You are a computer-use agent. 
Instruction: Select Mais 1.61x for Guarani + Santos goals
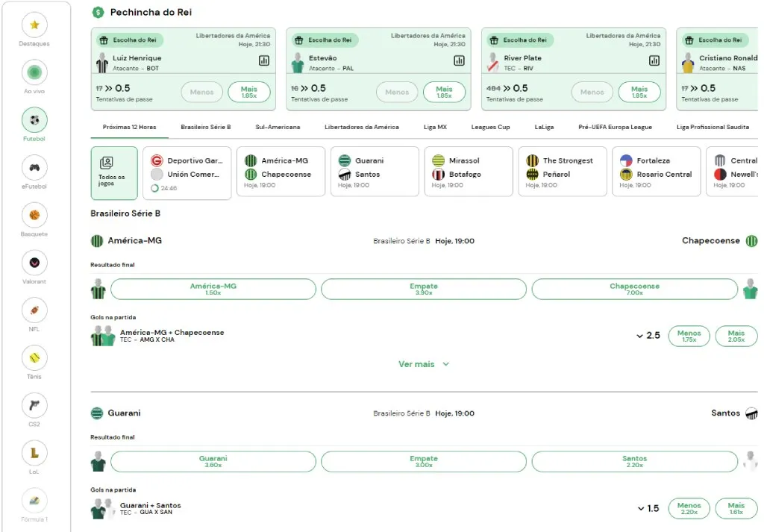(x=736, y=508)
